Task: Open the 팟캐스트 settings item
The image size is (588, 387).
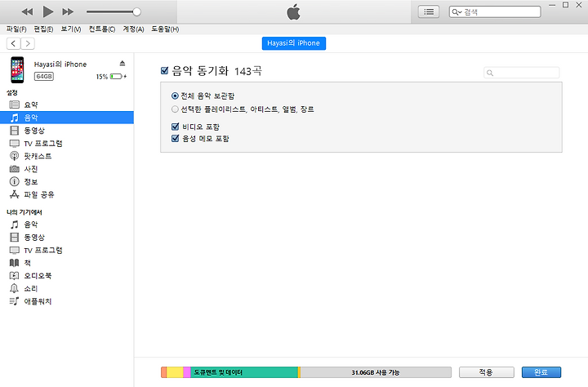Action: (x=67, y=156)
